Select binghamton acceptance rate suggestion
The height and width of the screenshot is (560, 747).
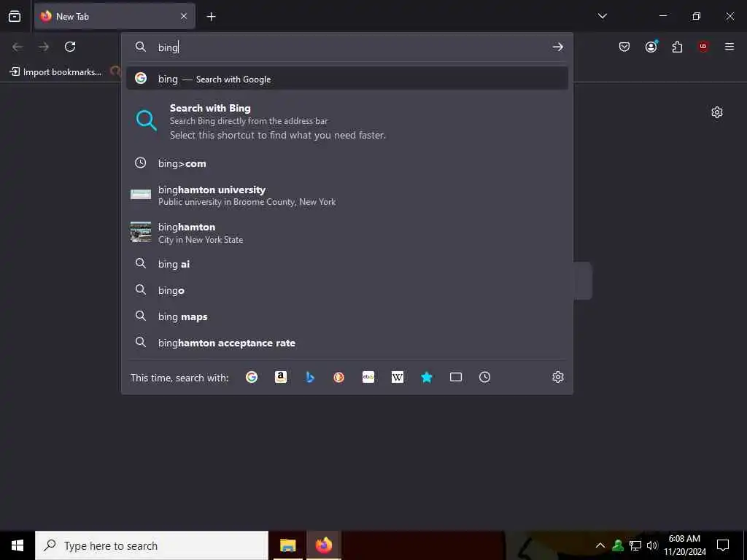(x=347, y=343)
